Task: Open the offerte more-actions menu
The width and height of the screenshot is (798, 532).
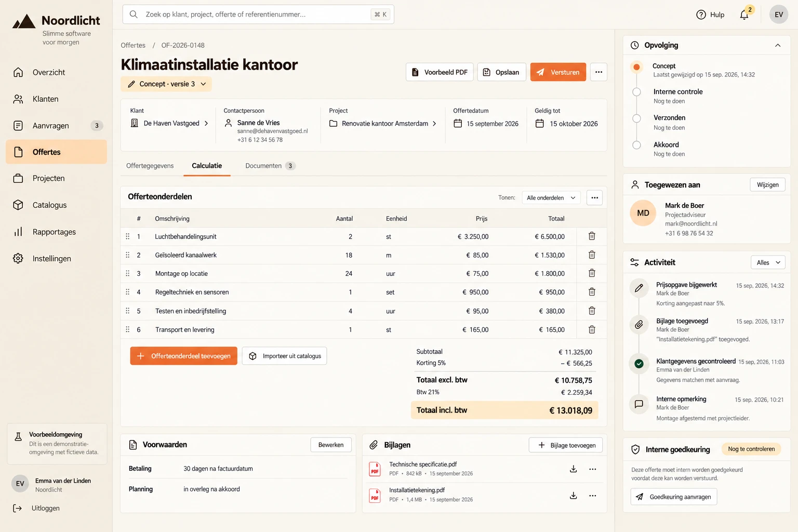Action: (x=599, y=72)
